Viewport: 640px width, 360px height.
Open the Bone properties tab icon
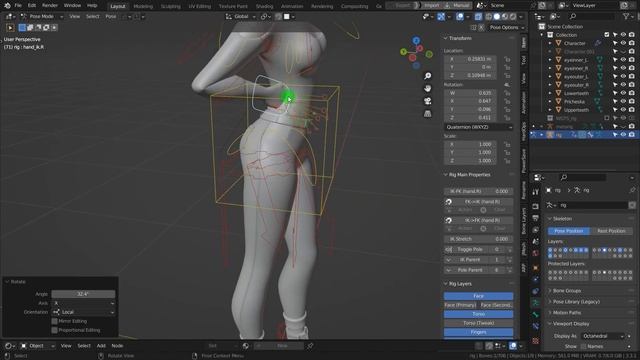pyautogui.click(x=535, y=315)
